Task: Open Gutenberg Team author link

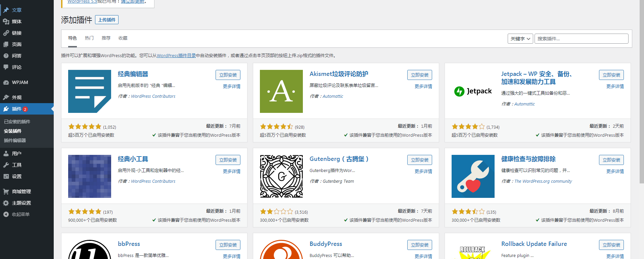Action: click(338, 181)
